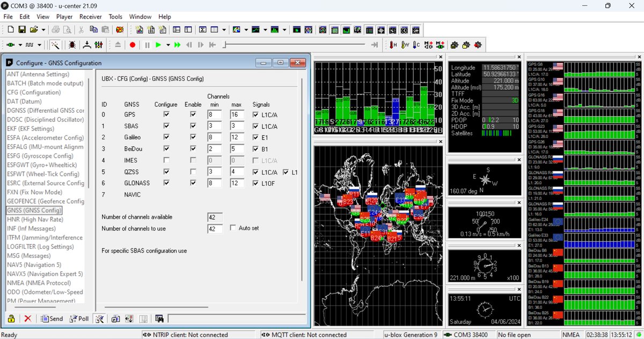
Task: Select CFG (Configuration) in message list
Action: click(34, 92)
